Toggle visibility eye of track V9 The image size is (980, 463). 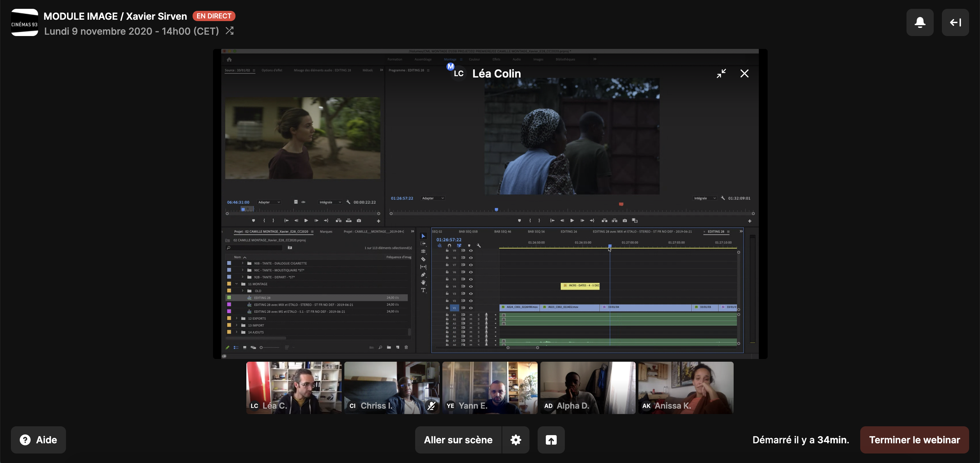[471, 251]
